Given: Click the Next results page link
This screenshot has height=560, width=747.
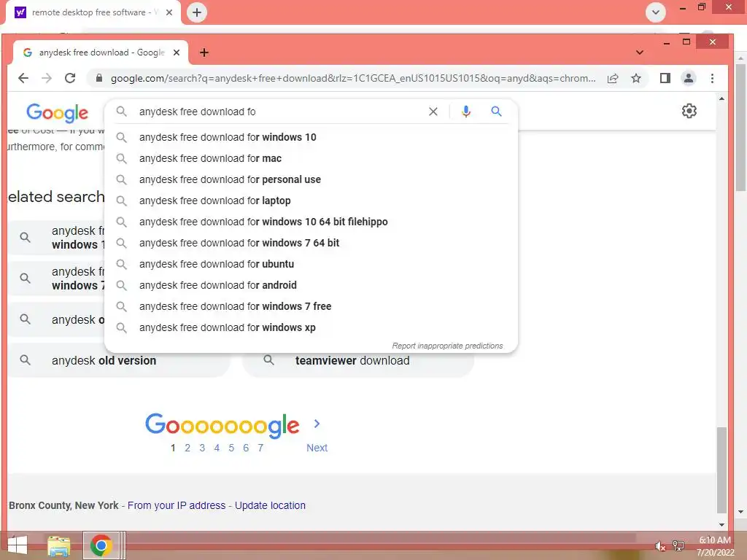Looking at the screenshot, I should point(317,448).
